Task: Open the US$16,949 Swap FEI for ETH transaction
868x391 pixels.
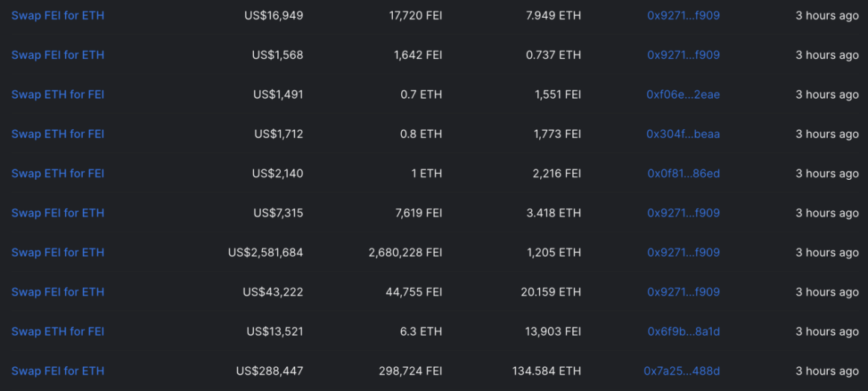Action: click(58, 16)
